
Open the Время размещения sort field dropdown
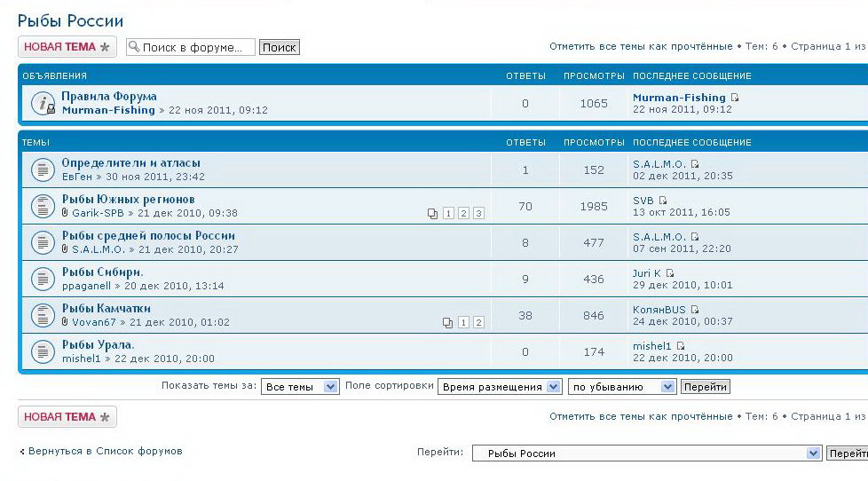(x=501, y=387)
